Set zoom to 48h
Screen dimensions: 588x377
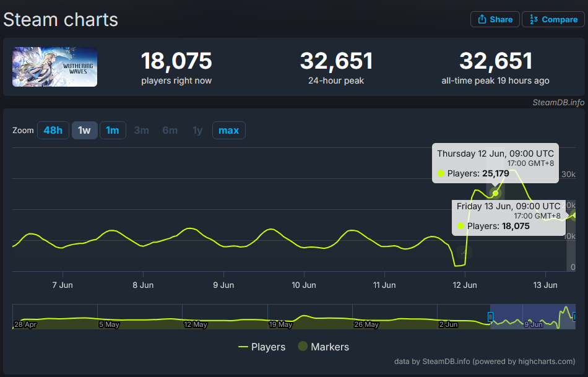tap(53, 130)
